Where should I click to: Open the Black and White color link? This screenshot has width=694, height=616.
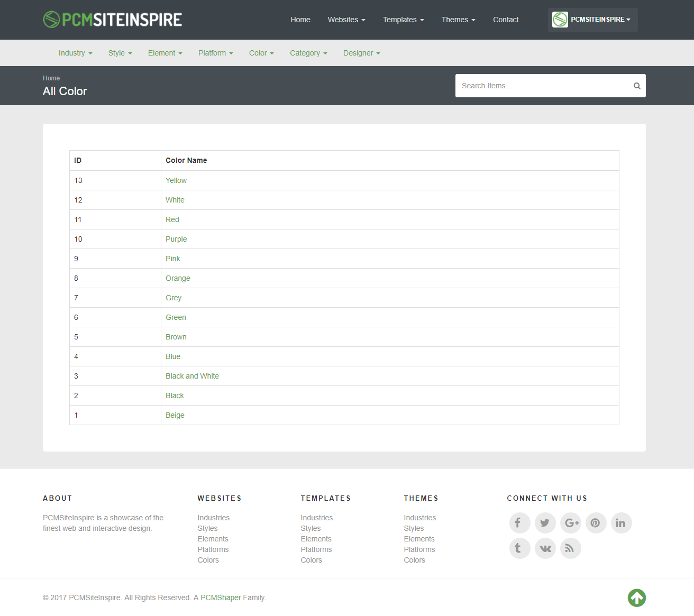coord(193,376)
